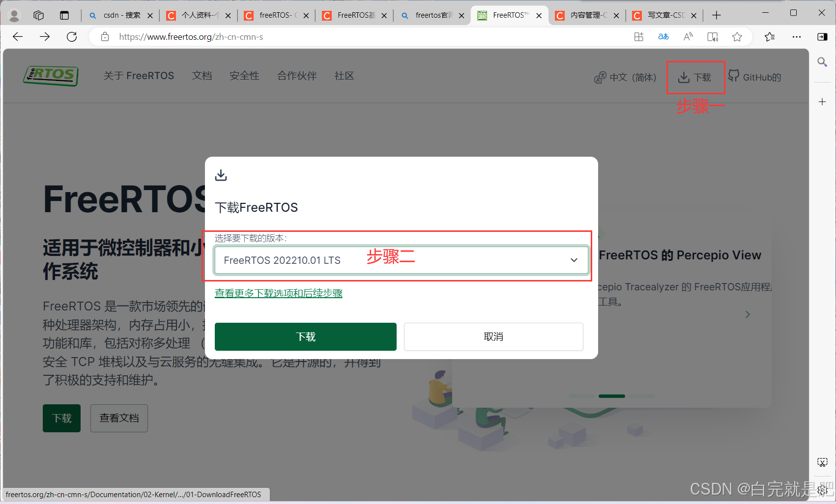The image size is (836, 504).
Task: Open the tab actions menu icon
Action: [x=64, y=16]
